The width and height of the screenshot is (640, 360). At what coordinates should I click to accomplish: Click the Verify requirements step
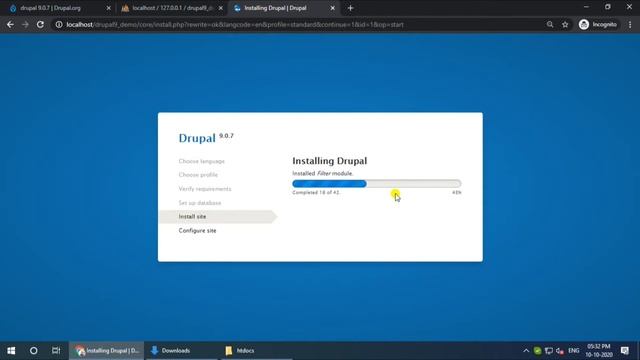(x=204, y=189)
